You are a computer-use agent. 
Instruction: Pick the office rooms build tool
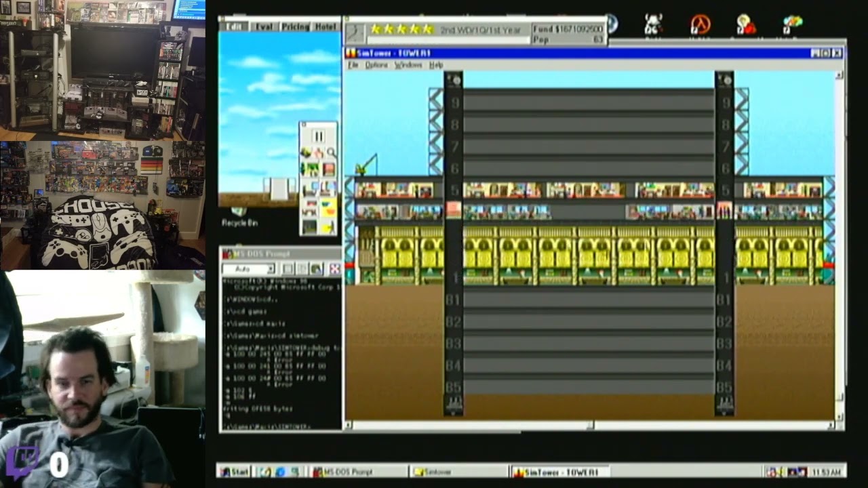311,207
